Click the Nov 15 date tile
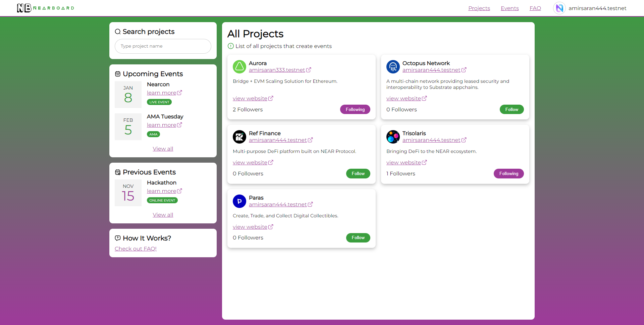This screenshot has height=325, width=644. coord(128,193)
